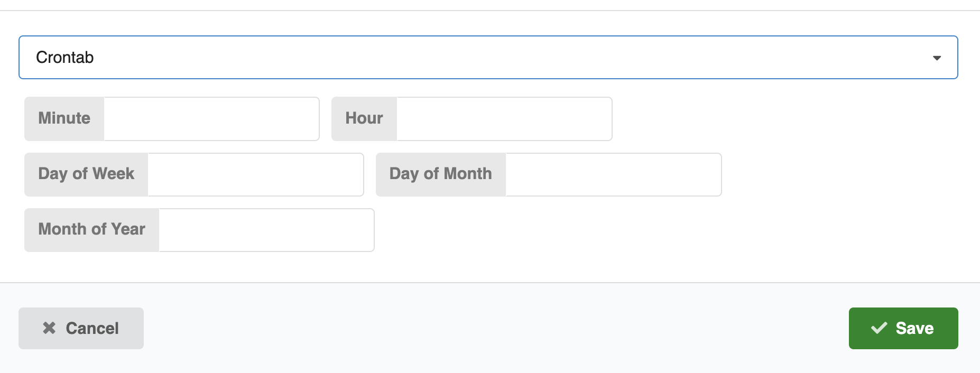Click the checkmark icon on Save
The height and width of the screenshot is (373, 980).
point(879,328)
